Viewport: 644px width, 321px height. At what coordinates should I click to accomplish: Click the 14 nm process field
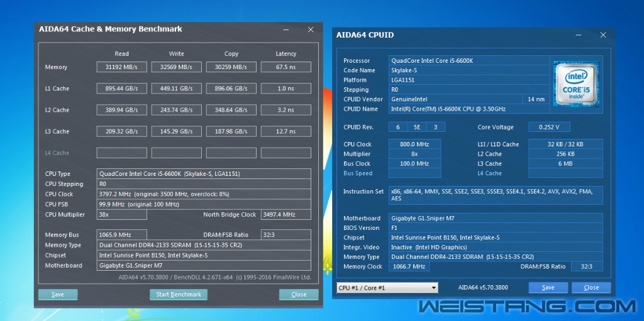tap(536, 99)
